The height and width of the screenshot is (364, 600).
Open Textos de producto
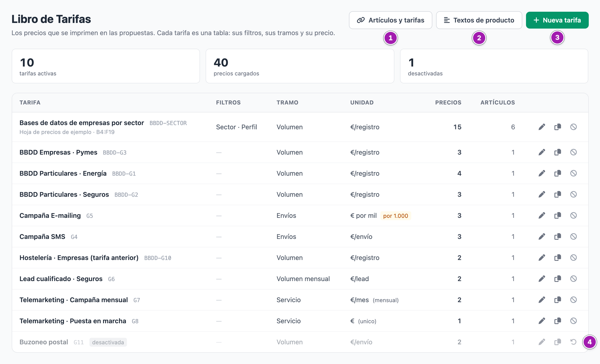pos(479,20)
